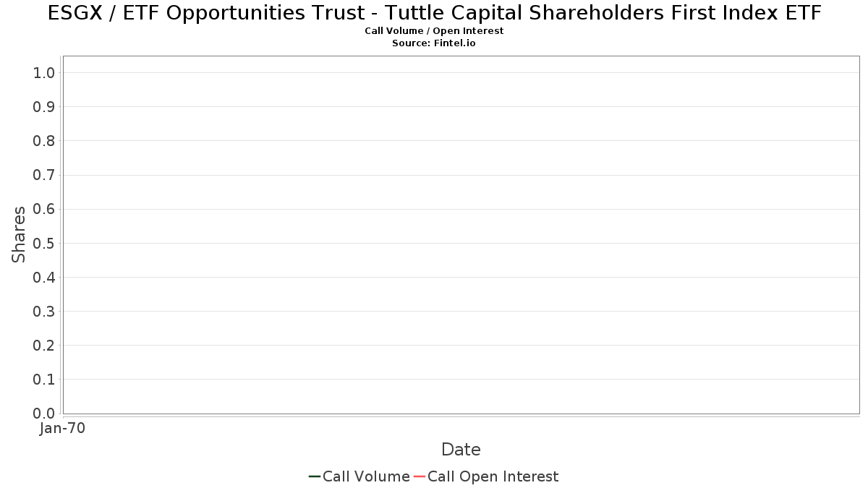This screenshot has height=488, width=868.
Task: Click the red Call Open Interest line swatch
Action: pos(420,476)
